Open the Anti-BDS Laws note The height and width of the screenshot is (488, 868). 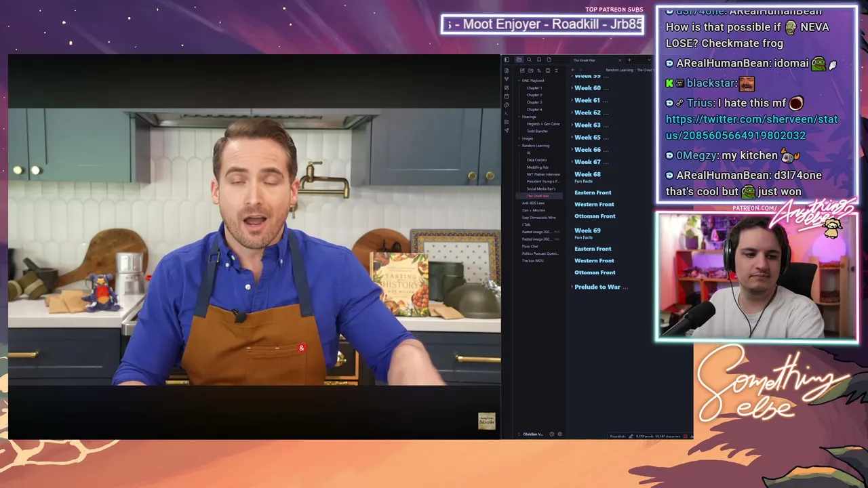[533, 203]
